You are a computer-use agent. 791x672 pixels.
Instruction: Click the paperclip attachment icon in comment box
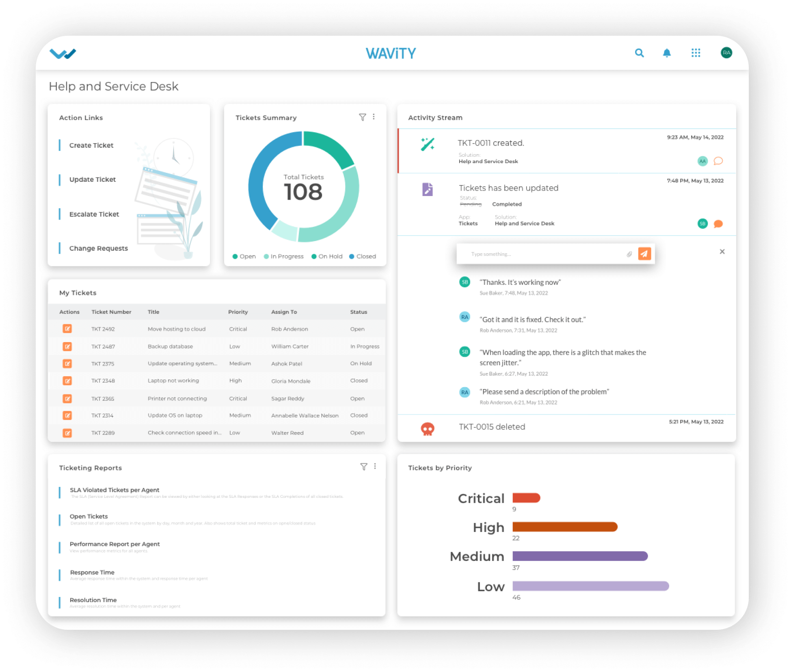pyautogui.click(x=629, y=254)
